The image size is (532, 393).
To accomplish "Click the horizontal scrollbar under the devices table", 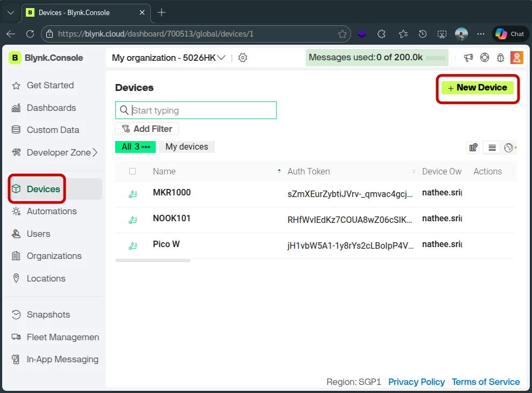I will [153, 261].
